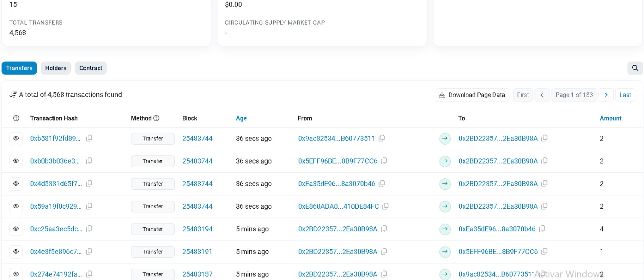The image size is (644, 280).
Task: Switch to the Holders tab
Action: (56, 68)
